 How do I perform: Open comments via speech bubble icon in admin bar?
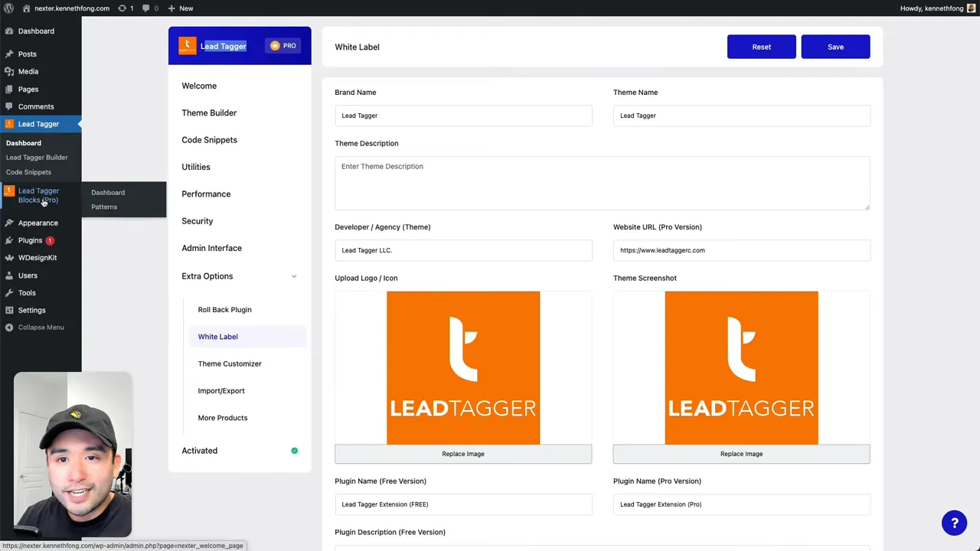(145, 8)
